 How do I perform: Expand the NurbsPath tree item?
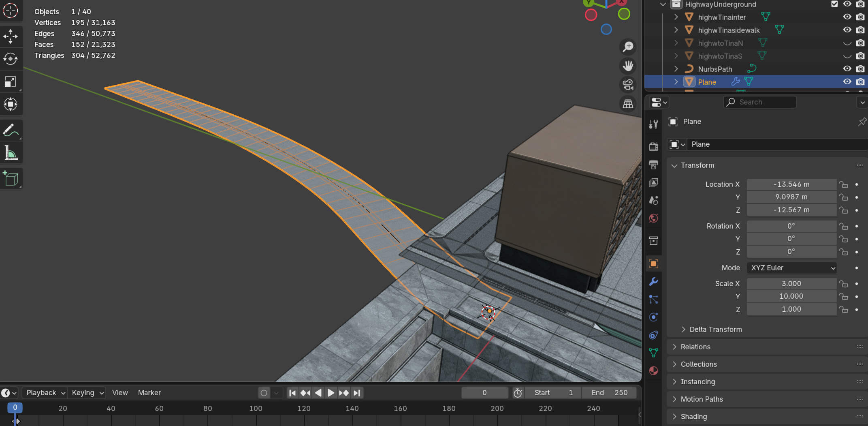[x=676, y=69]
